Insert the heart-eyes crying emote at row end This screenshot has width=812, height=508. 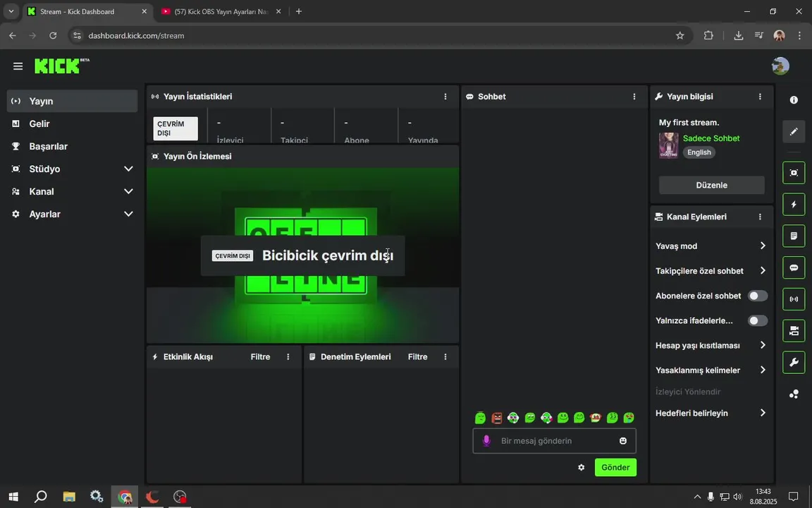629,417
